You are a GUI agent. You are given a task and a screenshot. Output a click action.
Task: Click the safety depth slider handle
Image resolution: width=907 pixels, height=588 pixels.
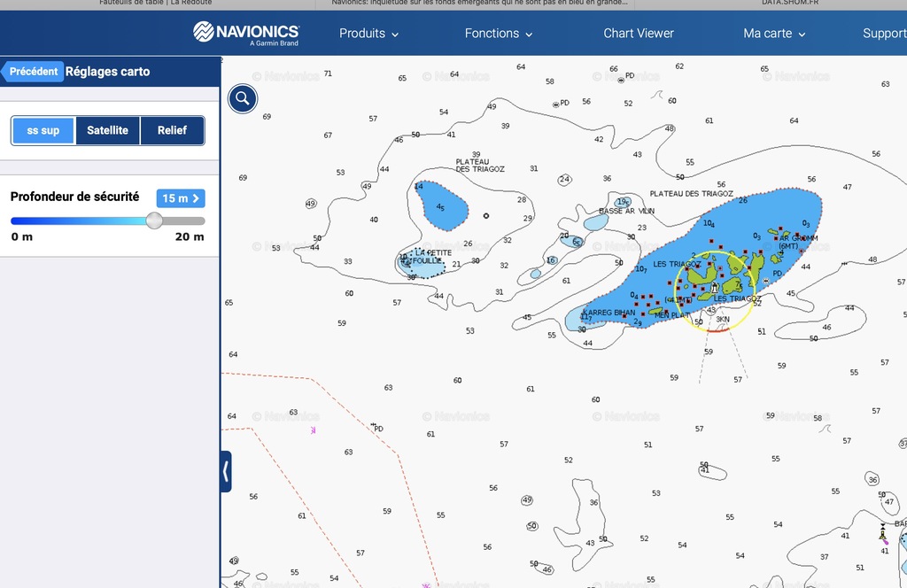coord(154,220)
